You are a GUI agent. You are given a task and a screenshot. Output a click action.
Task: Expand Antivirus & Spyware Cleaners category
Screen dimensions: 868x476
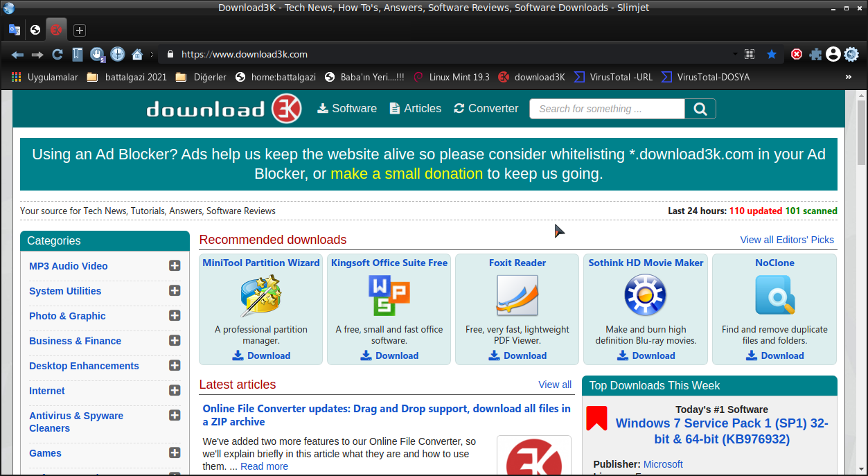175,415
